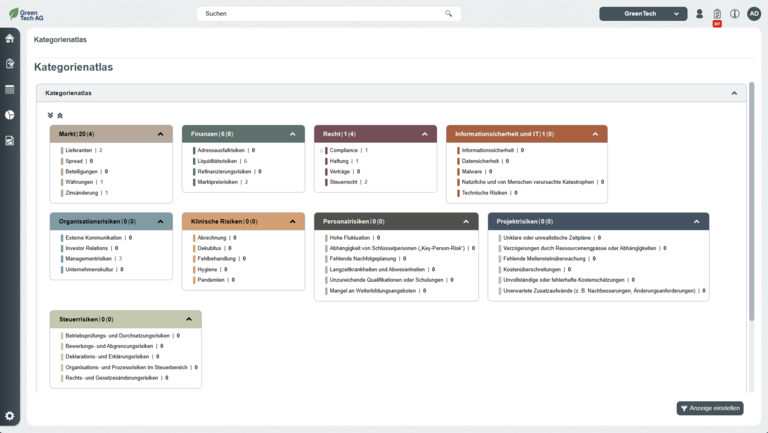Viewport: 768px width, 433px height.
Task: Click the report document sidebar icon
Action: click(10, 141)
